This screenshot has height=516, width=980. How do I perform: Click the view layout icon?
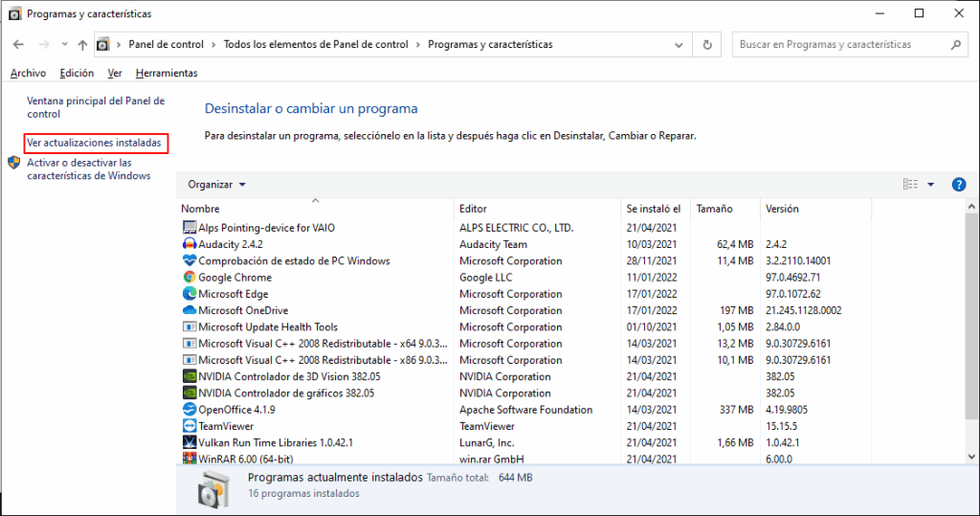(x=910, y=185)
